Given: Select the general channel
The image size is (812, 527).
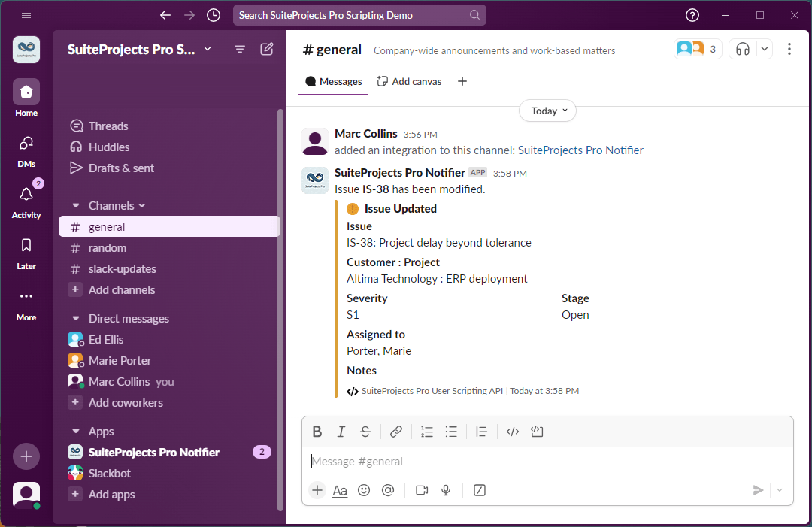Looking at the screenshot, I should point(169,227).
